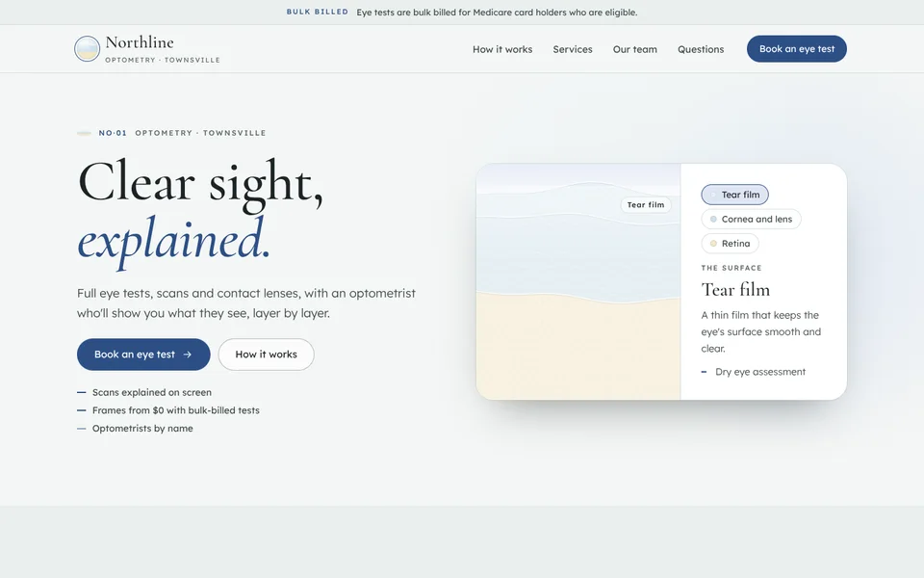The image size is (924, 578).
Task: Click the How it works outlined button
Action: [267, 355]
